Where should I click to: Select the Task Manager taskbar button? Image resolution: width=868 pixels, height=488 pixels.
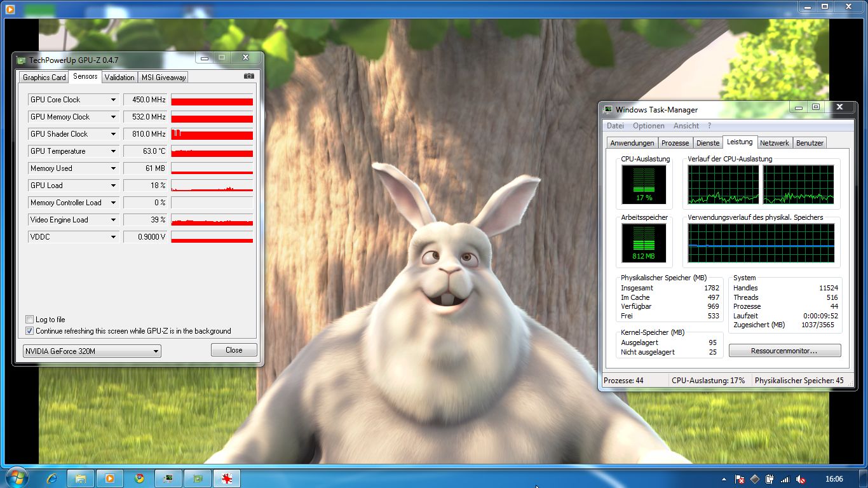pyautogui.click(x=168, y=478)
